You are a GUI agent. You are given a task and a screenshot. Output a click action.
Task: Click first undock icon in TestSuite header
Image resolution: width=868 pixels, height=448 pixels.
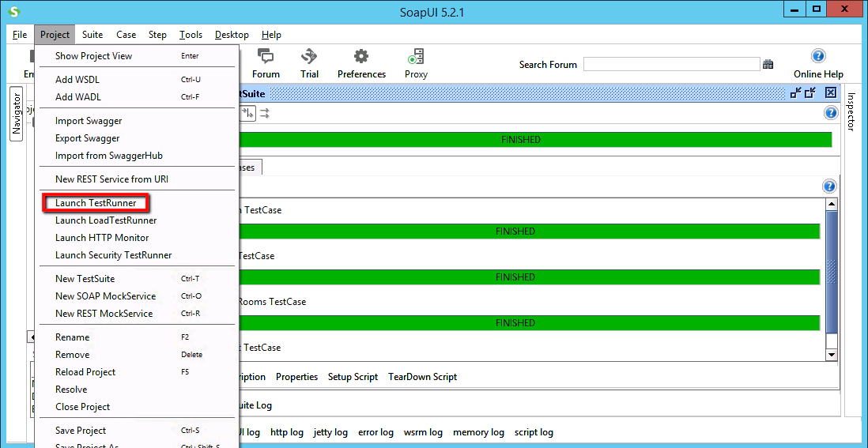coord(796,93)
